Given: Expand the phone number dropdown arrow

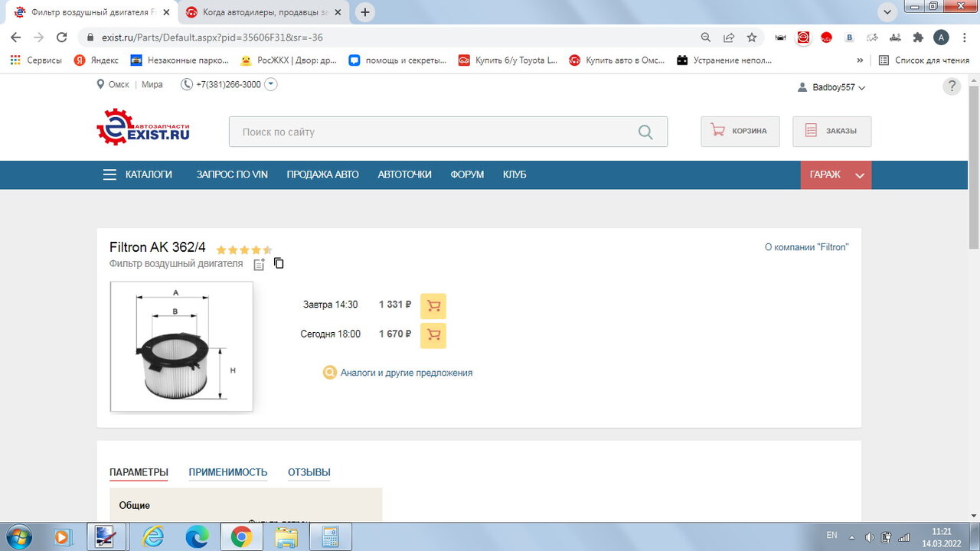Looking at the screenshot, I should pos(270,85).
